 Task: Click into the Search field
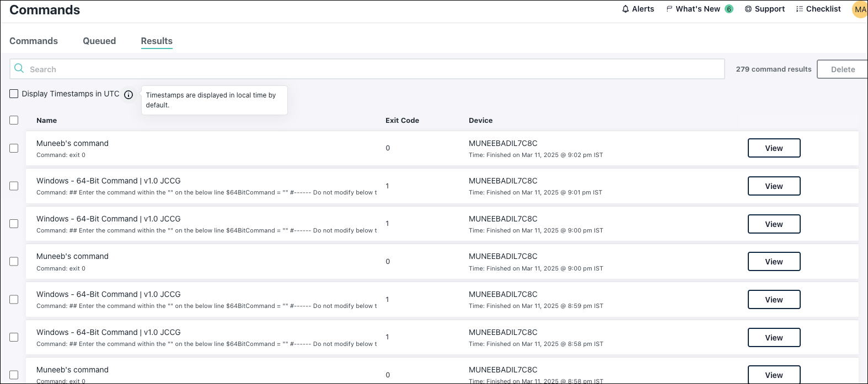375,69
